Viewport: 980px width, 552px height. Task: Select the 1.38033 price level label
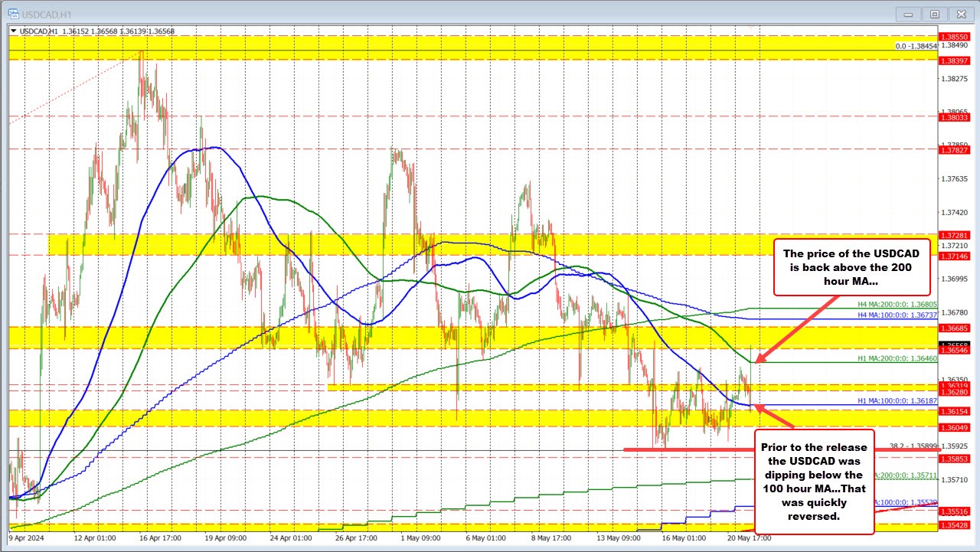coord(956,117)
